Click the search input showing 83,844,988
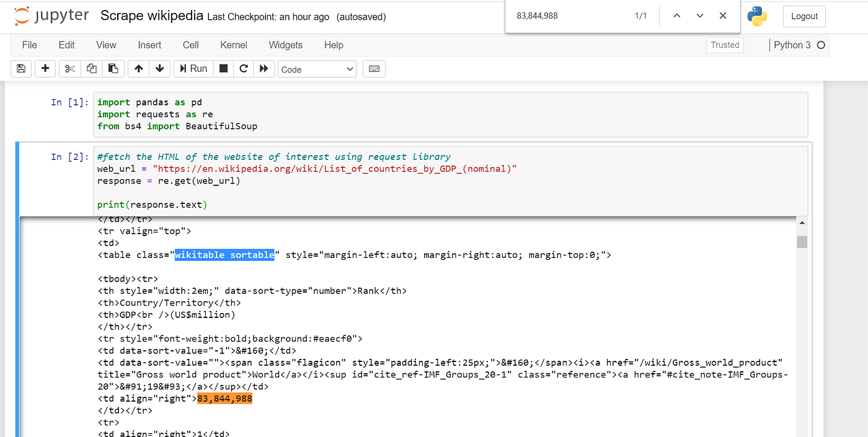This screenshot has height=437, width=868. coord(577,15)
